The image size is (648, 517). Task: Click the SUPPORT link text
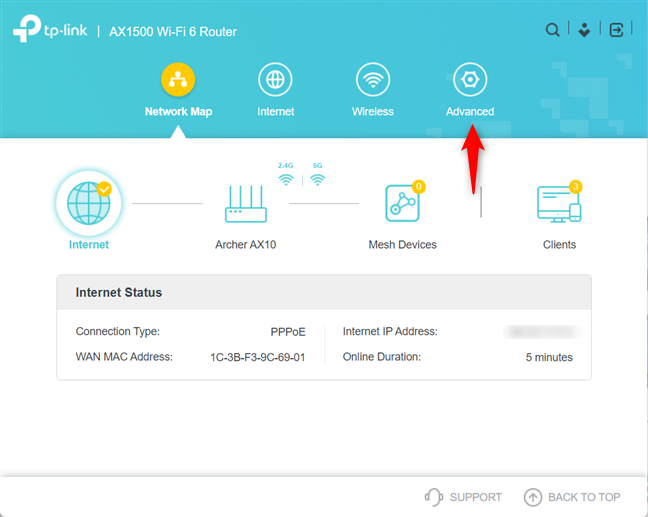476,497
